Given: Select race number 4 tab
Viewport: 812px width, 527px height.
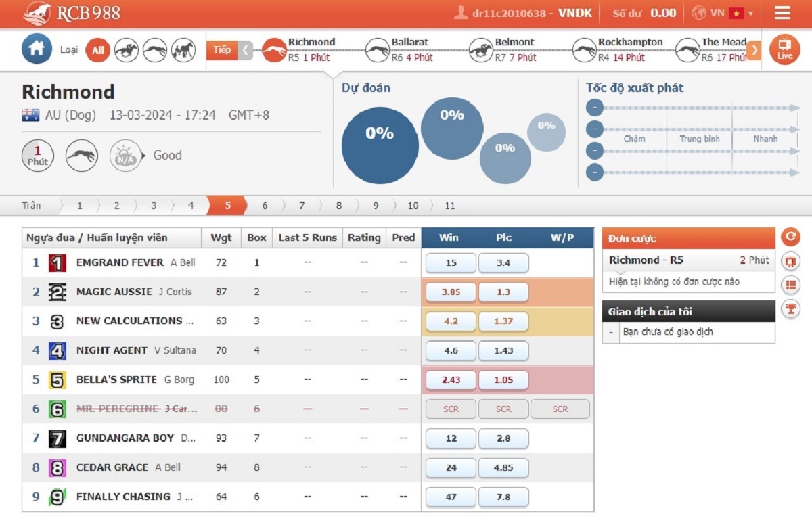Looking at the screenshot, I should (191, 206).
